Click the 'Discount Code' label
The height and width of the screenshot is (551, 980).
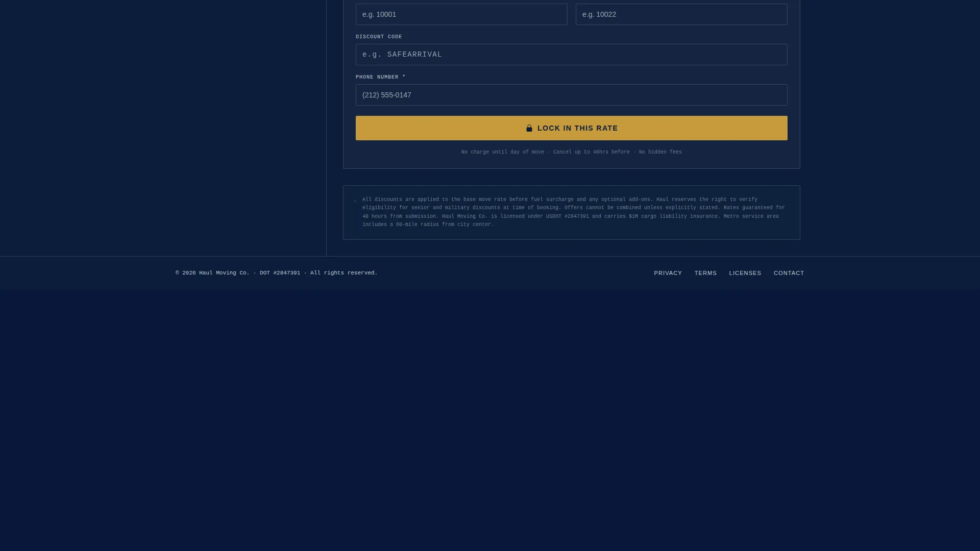[379, 37]
